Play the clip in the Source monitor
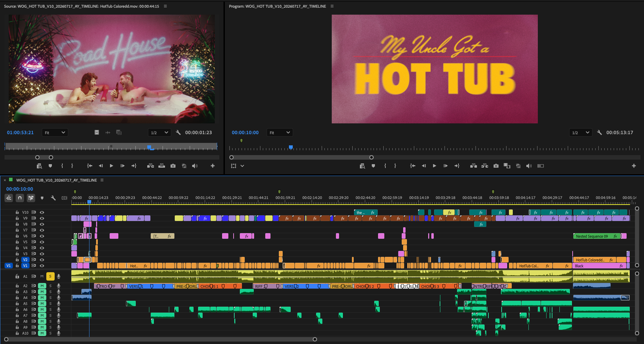The image size is (644, 344). (x=111, y=166)
